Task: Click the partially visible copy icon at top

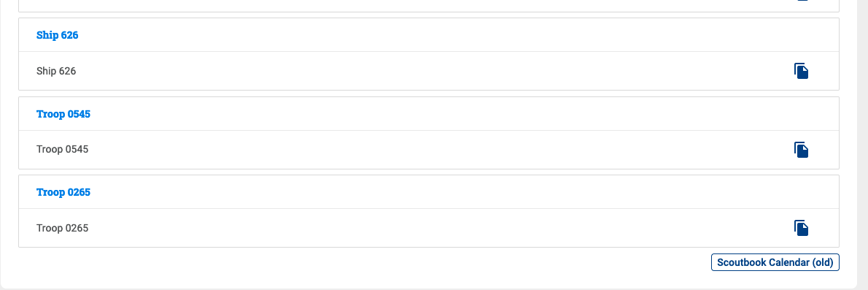Action: point(801,1)
